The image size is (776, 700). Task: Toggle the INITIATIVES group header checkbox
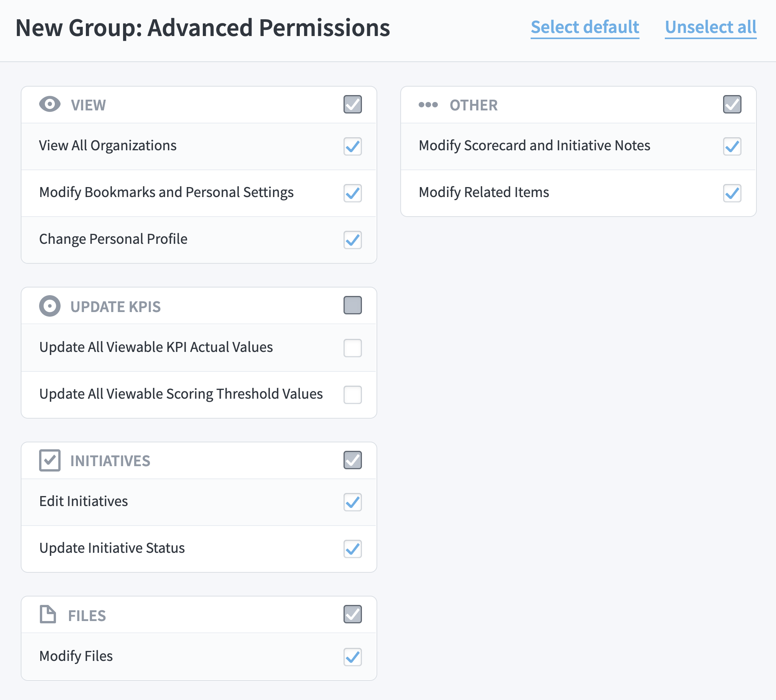click(x=352, y=460)
